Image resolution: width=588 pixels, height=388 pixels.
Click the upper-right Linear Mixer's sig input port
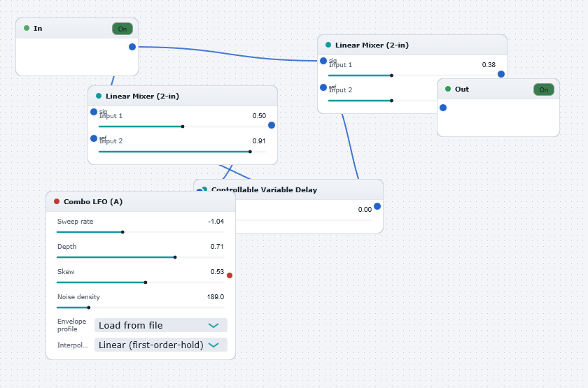323,61
